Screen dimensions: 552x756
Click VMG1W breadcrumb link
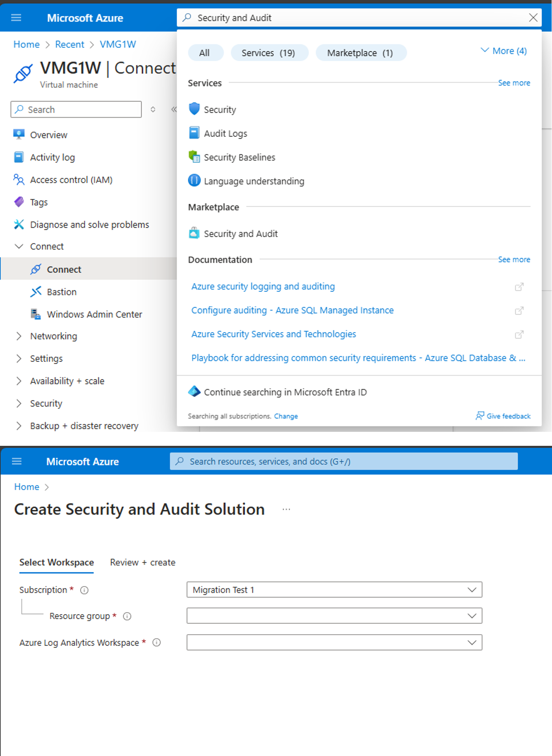(118, 44)
